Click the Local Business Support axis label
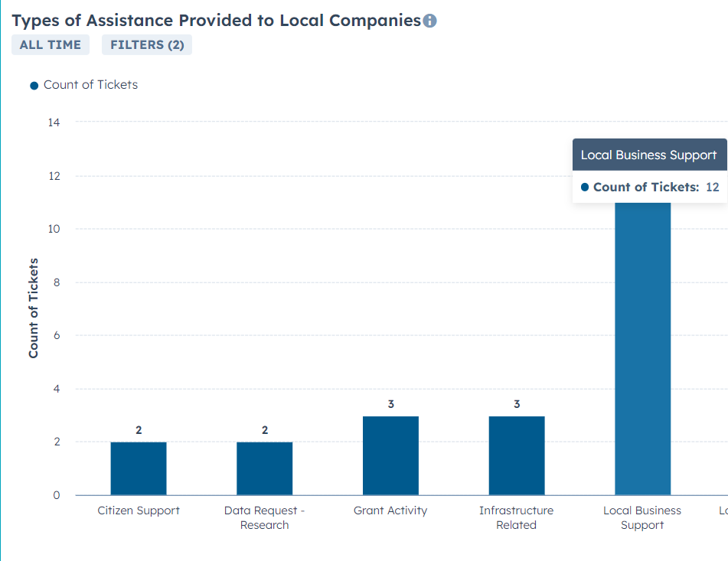The height and width of the screenshot is (561, 728). tap(642, 517)
